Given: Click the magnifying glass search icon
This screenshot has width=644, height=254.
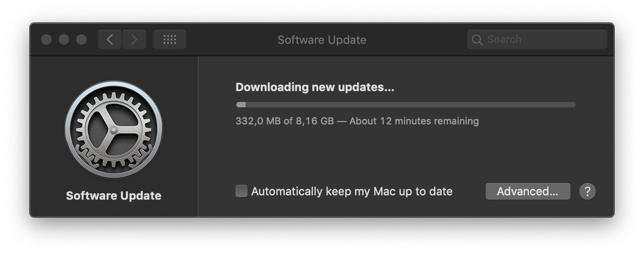Looking at the screenshot, I should click(x=476, y=40).
